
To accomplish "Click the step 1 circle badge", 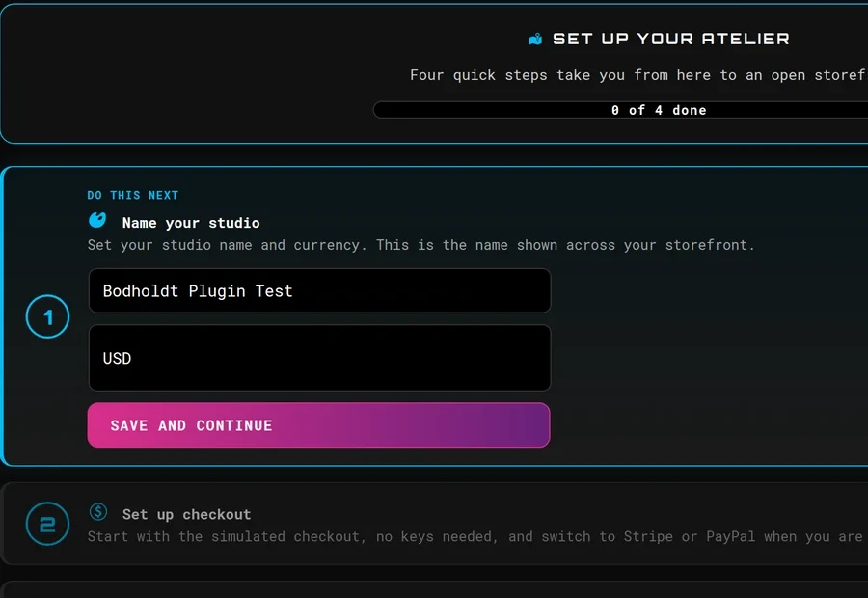I will (x=47, y=316).
